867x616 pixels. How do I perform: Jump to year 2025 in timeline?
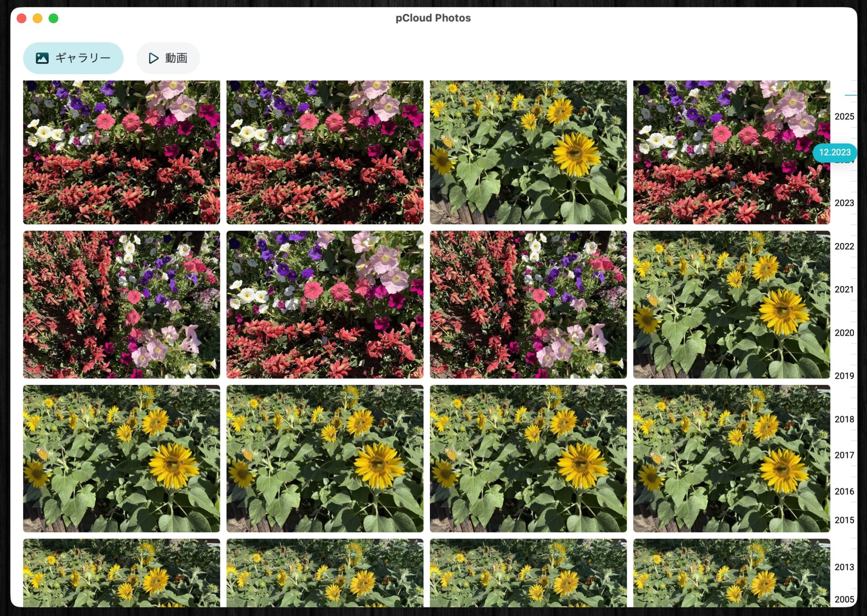tap(844, 116)
